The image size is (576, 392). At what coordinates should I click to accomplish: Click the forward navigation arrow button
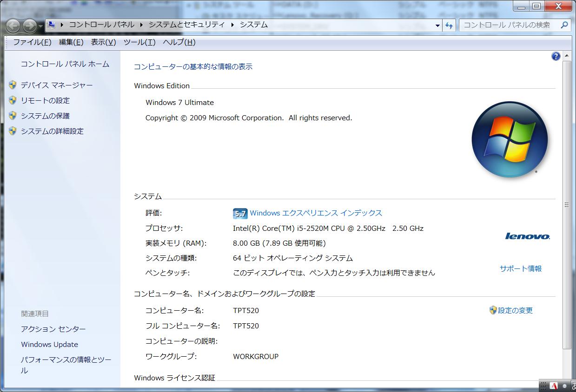30,26
